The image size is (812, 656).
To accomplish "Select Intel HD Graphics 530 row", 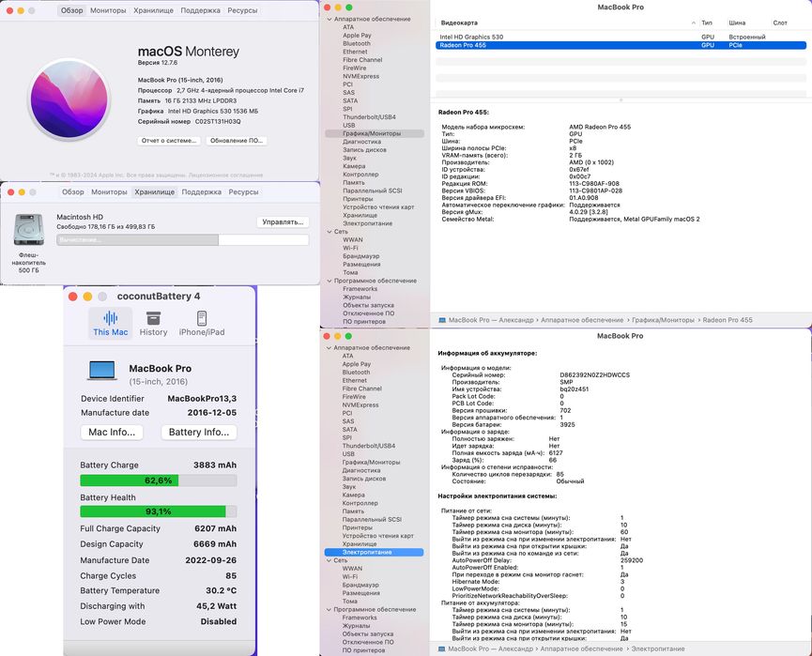I will tap(620, 37).
